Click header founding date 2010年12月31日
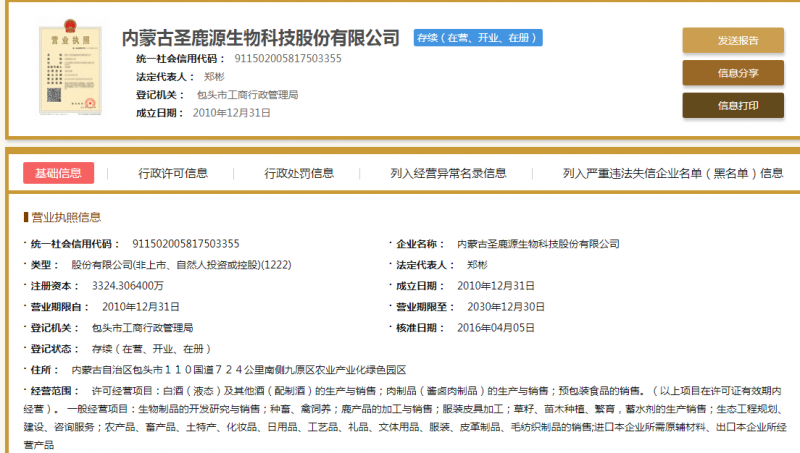 (x=231, y=113)
